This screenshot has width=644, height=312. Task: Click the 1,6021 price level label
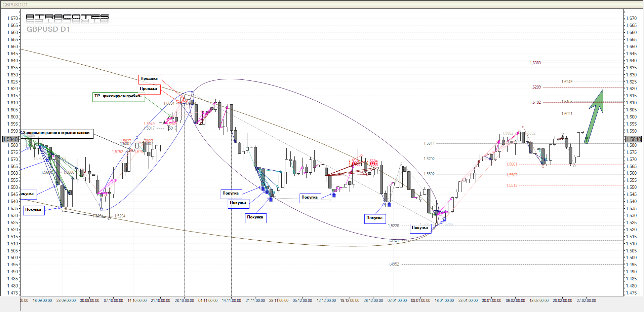[567, 114]
